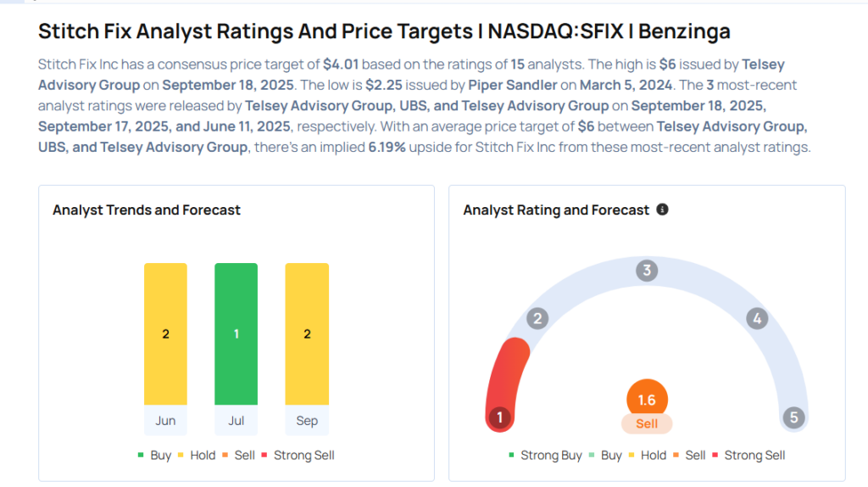The image size is (868, 487).
Task: Click the info icon beside Analyst Rating and Forecast
Action: 663,209
